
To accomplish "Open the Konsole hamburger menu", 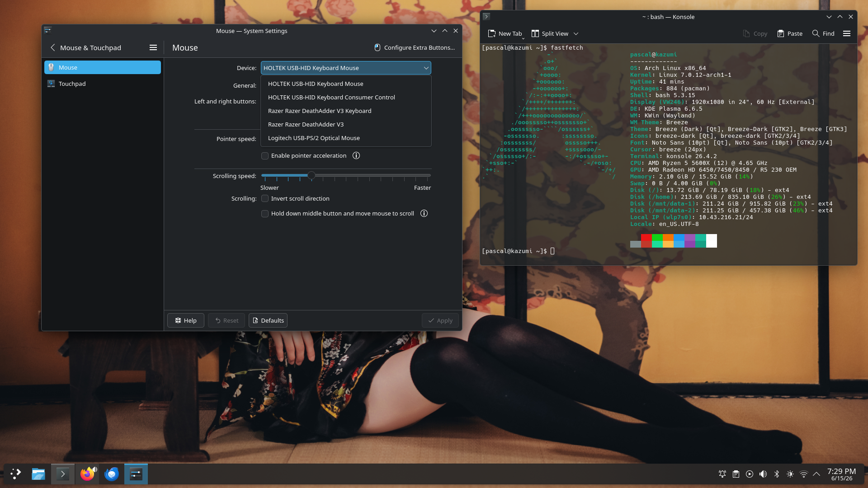I will click(847, 33).
